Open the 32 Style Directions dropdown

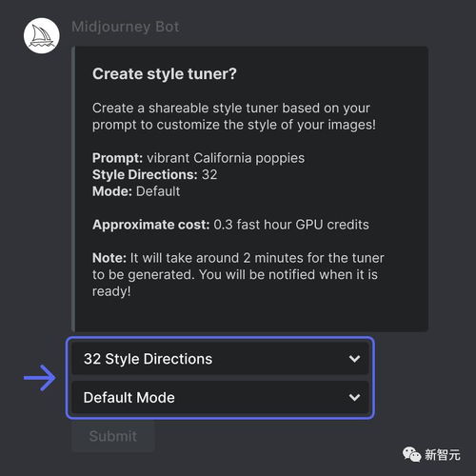click(220, 359)
